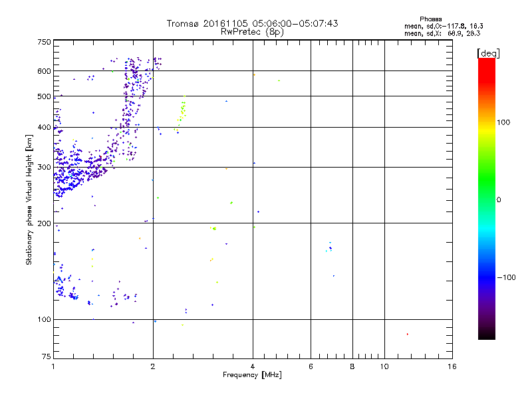Image resolution: width=532 pixels, height=399 pixels.
Task: Pick the black bottom end of the colorbar
Action: [x=487, y=336]
